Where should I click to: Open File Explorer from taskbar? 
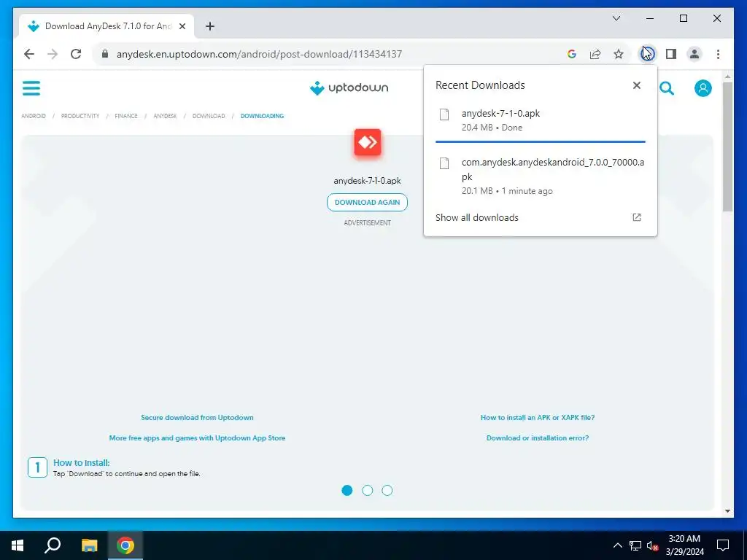[x=89, y=545]
